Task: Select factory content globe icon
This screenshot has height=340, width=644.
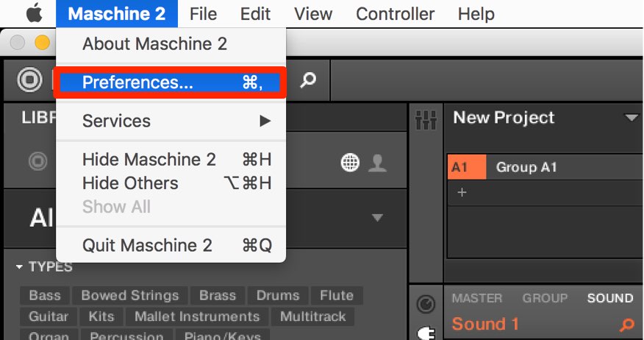Action: (x=350, y=163)
